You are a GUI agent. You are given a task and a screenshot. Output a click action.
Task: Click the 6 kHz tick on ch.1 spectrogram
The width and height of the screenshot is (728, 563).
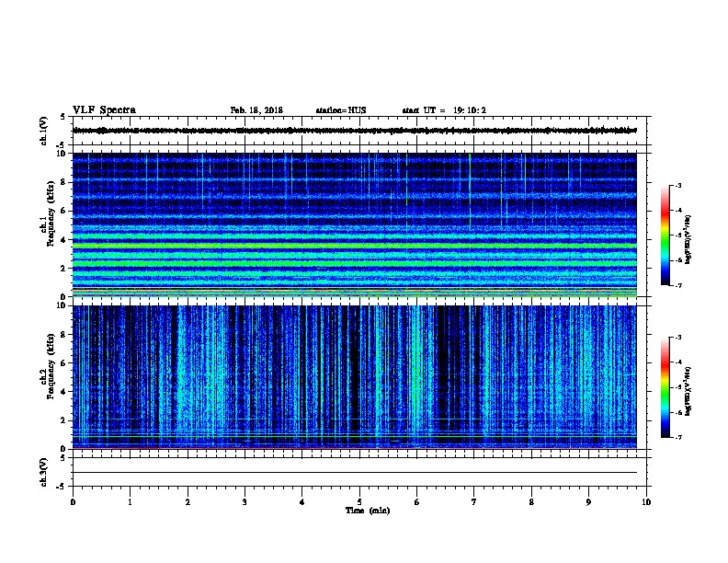click(63, 211)
